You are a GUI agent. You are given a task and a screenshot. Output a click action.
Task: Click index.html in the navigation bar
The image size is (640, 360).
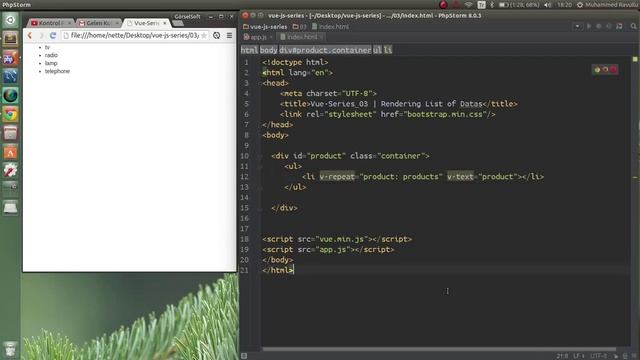tap(330, 27)
